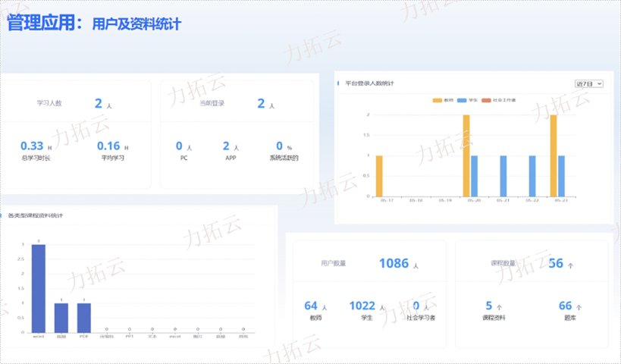The image size is (621, 364).
Task: Click the 总学习时长 label
Action: click(36, 158)
